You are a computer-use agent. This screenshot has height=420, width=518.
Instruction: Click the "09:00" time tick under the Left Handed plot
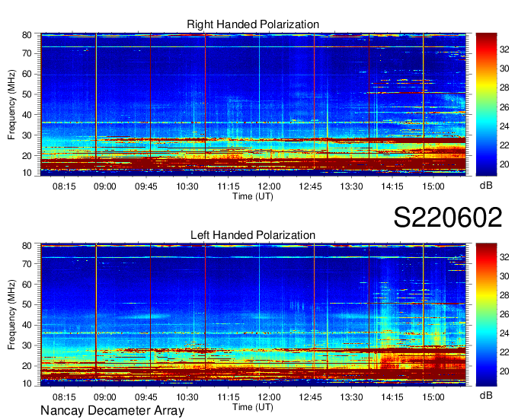pyautogui.click(x=105, y=397)
